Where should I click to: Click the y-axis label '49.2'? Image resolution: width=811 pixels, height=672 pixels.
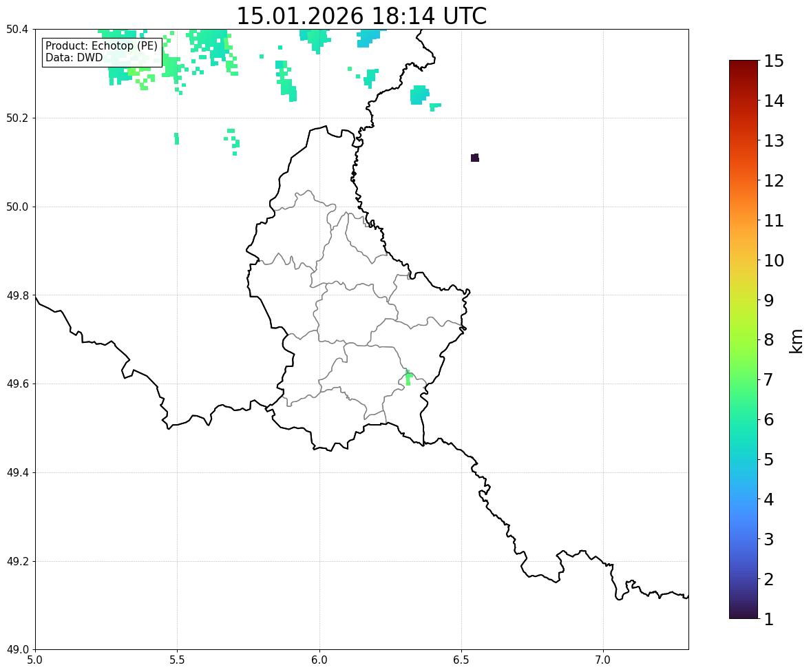pos(17,561)
